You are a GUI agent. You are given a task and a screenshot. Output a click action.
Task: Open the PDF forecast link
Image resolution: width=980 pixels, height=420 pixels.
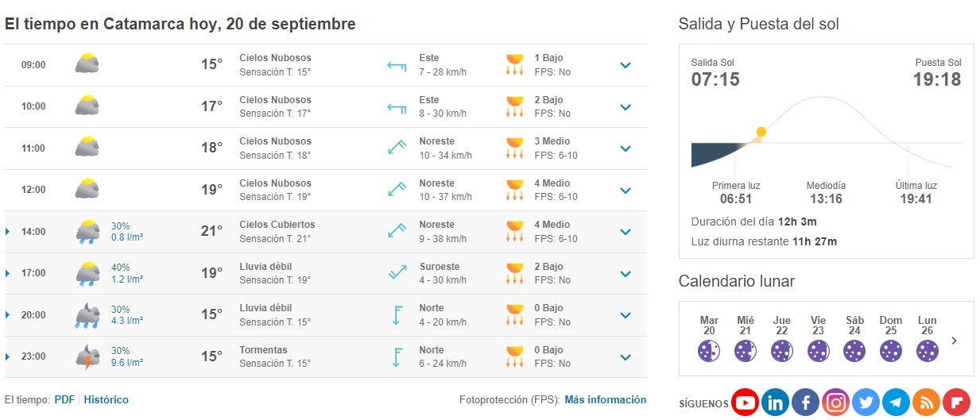pyautogui.click(x=64, y=400)
